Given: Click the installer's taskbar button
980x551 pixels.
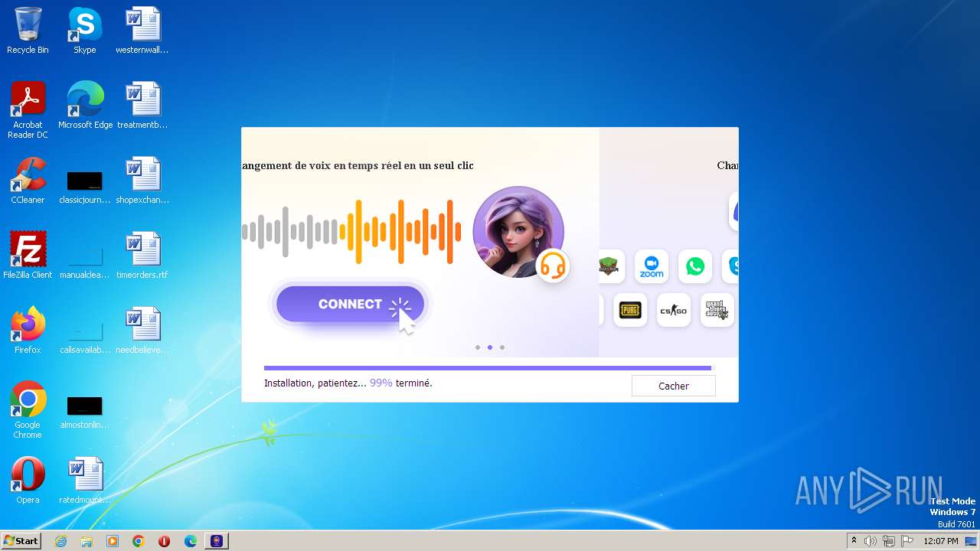Looking at the screenshot, I should point(217,541).
